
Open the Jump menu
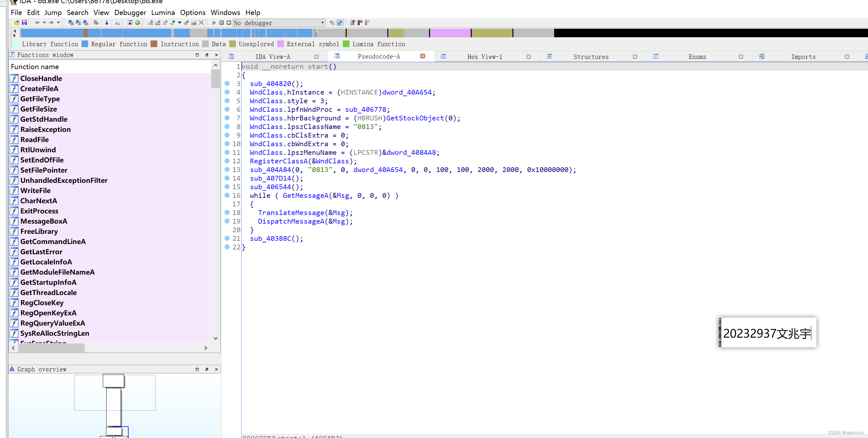(x=53, y=12)
